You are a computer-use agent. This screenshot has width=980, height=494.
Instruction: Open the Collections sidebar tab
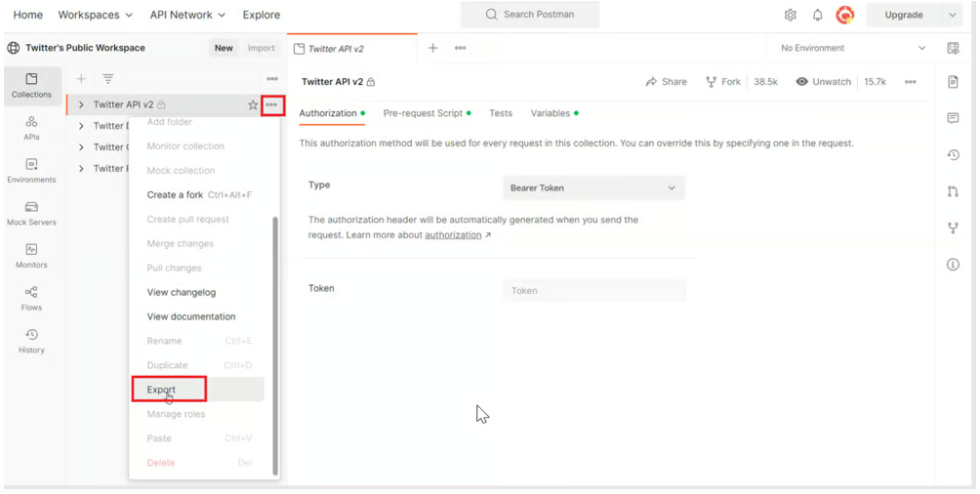[31, 86]
